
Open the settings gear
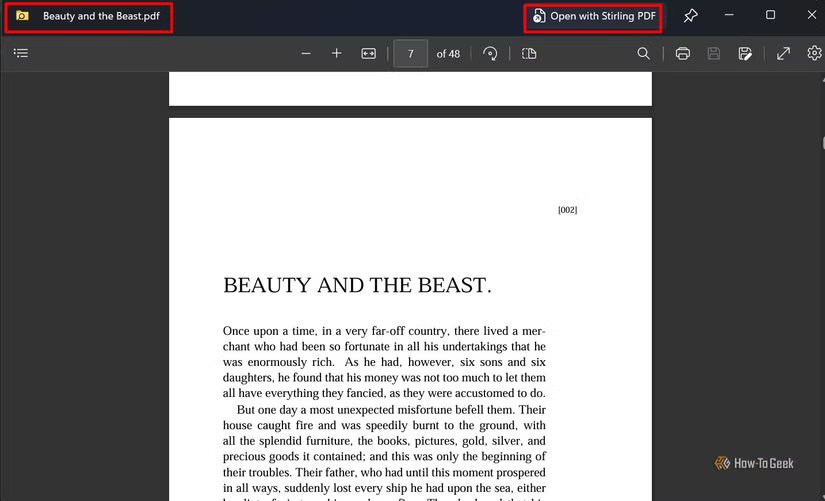tap(814, 53)
